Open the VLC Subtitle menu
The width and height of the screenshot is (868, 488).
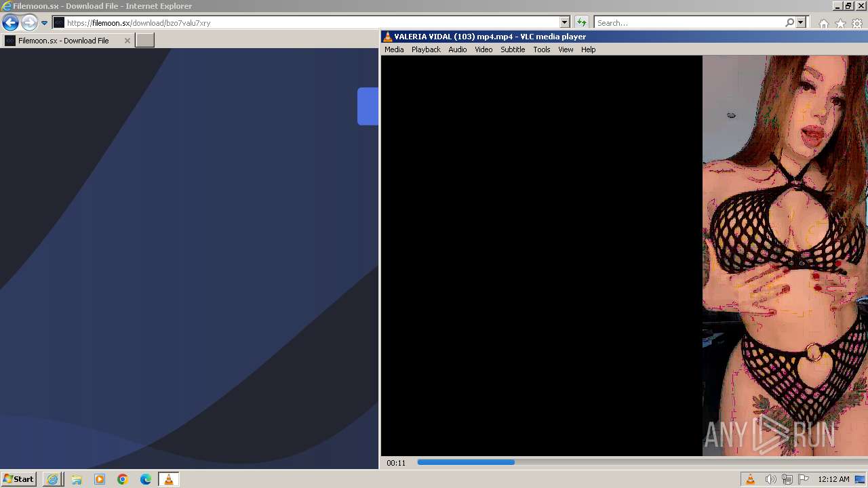513,49
